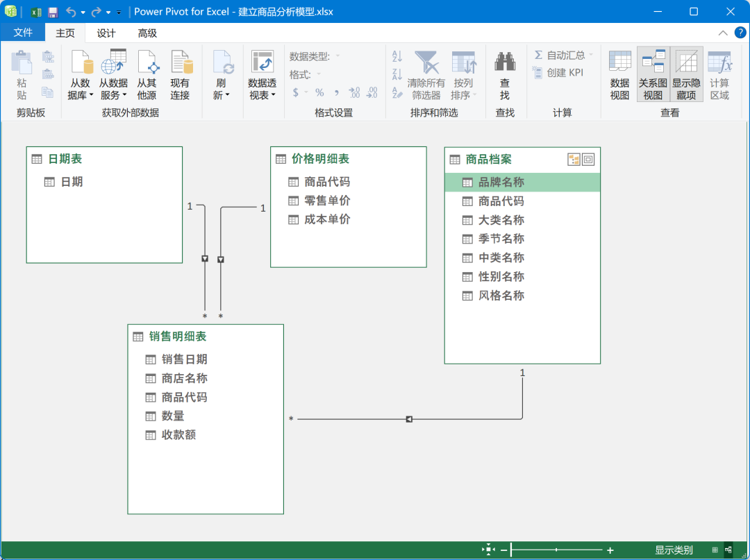
Task: Click the fit-to-screen icon in status bar
Action: pyautogui.click(x=488, y=550)
